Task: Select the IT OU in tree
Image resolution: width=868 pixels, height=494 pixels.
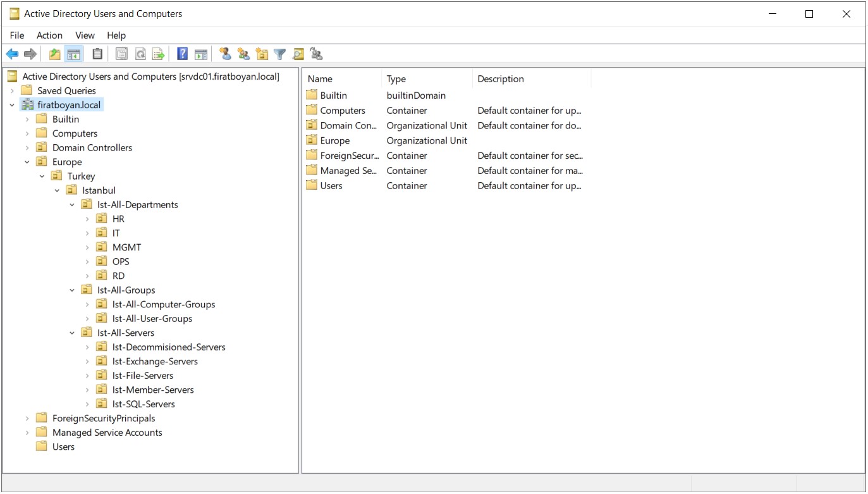Action: pos(116,233)
